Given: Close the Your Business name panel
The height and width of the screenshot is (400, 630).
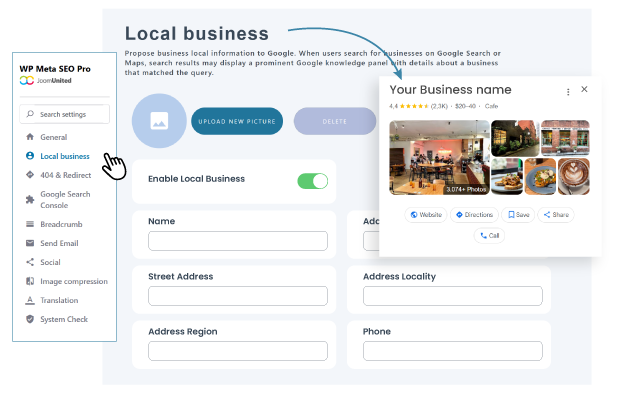Looking at the screenshot, I should coord(584,89).
